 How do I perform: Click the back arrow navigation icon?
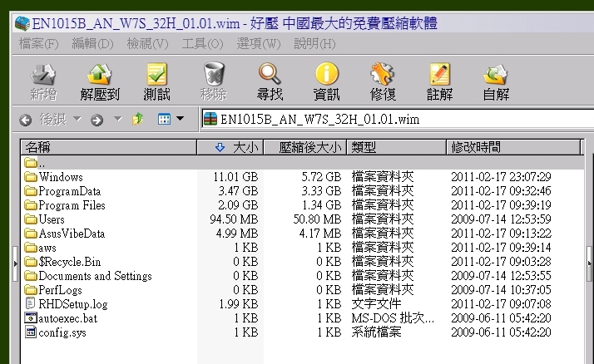[x=26, y=121]
